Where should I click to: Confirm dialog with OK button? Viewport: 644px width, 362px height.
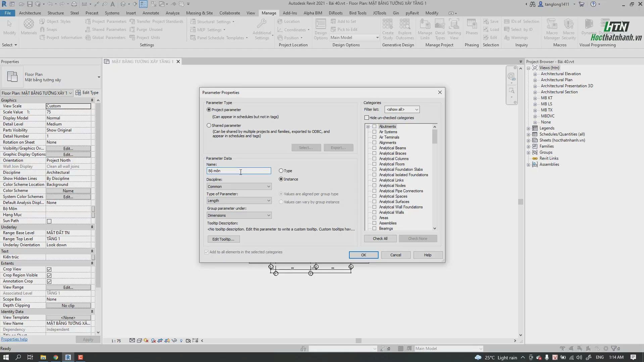pyautogui.click(x=363, y=255)
